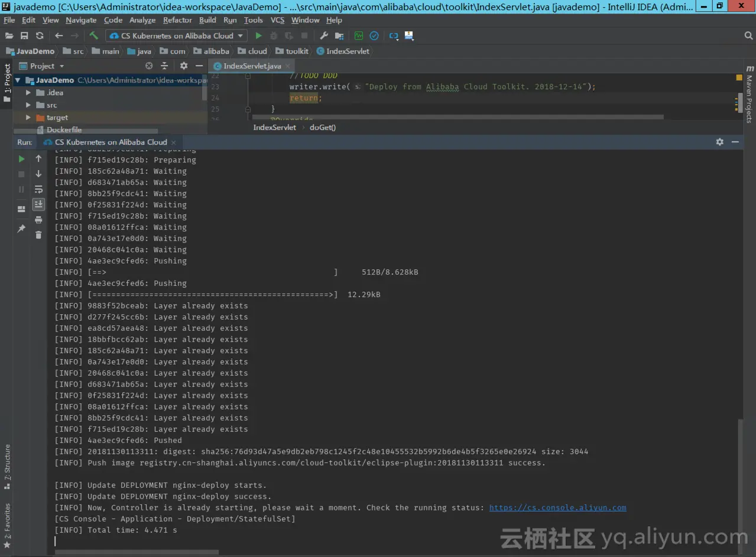Close the CS Kubernetes run tab
The image size is (756, 557).
click(173, 142)
